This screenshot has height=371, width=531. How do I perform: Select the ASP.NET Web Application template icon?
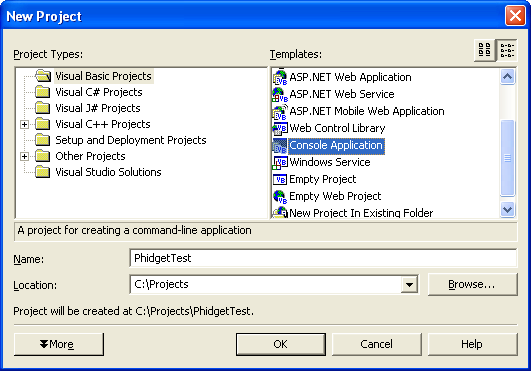coord(280,78)
